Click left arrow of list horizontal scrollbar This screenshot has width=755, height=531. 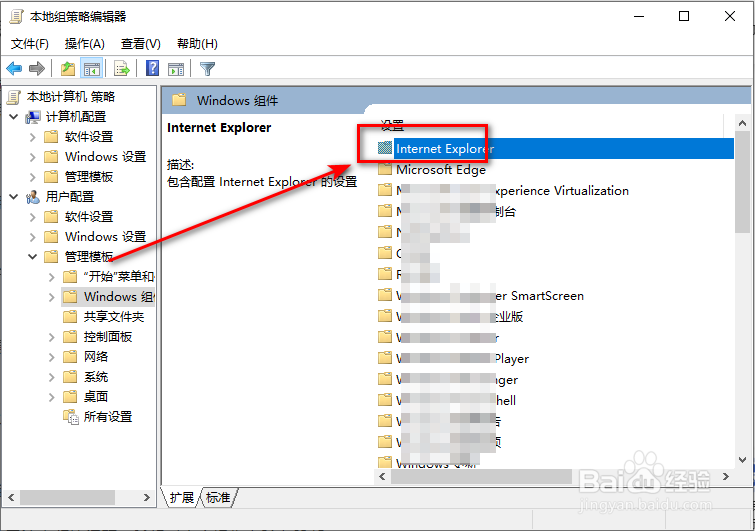click(382, 477)
